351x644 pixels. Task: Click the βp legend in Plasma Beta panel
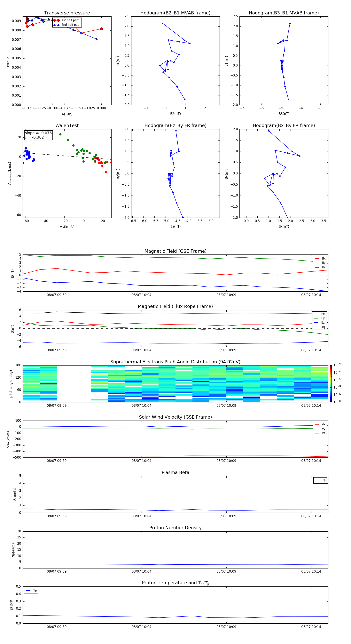point(320,480)
